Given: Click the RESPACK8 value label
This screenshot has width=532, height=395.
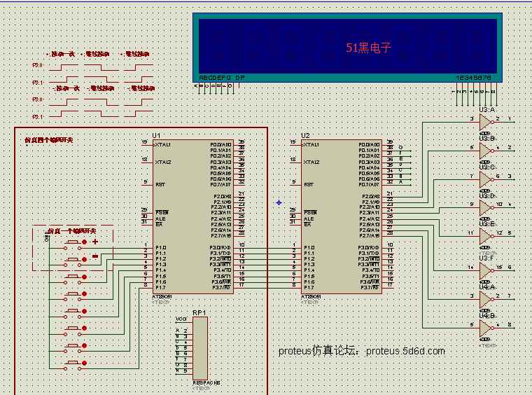Looking at the screenshot, I should pyautogui.click(x=206, y=383).
